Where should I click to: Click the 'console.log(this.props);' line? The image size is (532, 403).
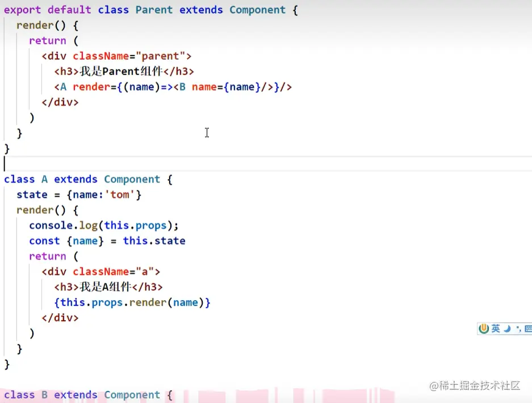click(x=103, y=226)
